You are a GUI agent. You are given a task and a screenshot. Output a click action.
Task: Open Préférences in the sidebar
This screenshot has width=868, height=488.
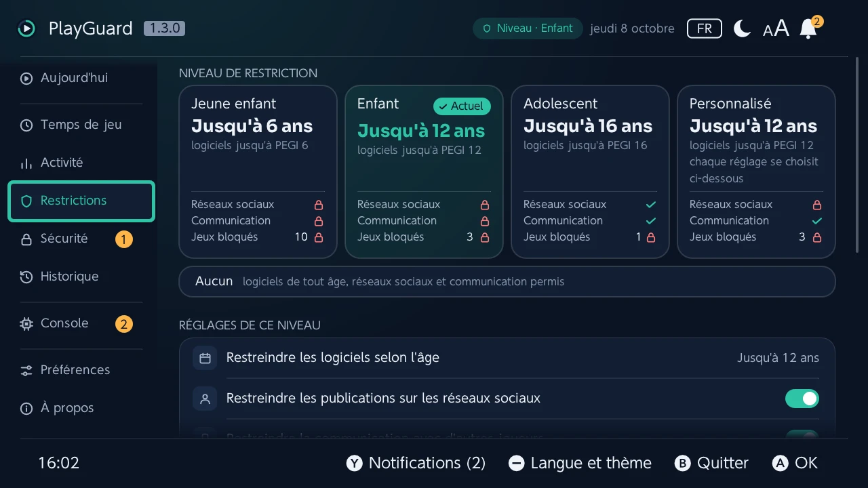point(81,370)
